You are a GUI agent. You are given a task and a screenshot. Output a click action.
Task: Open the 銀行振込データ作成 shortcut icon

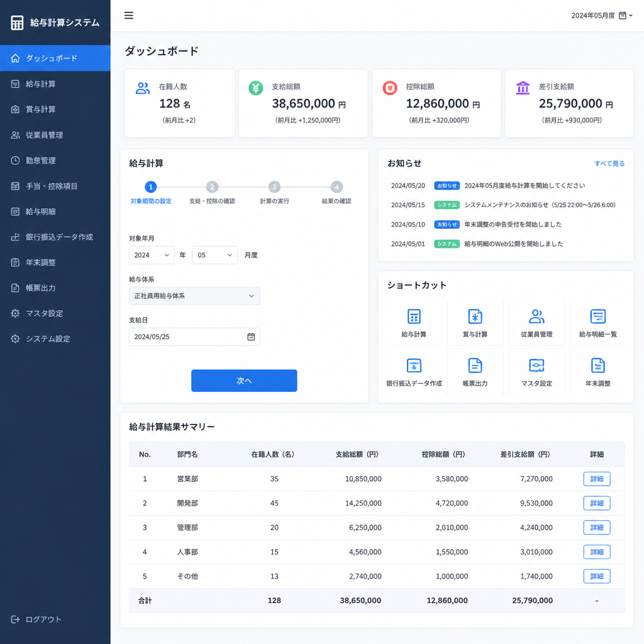pyautogui.click(x=414, y=365)
